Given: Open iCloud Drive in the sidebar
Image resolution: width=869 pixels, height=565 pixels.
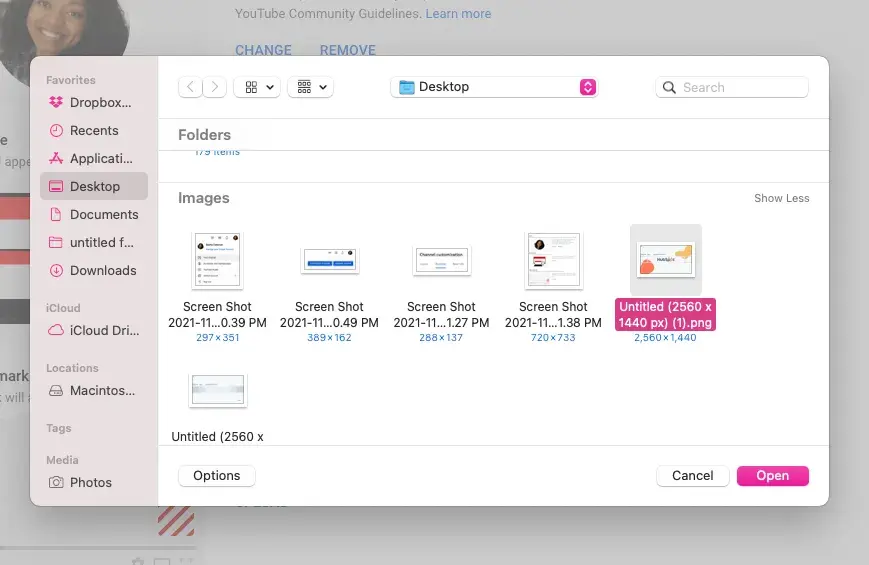Looking at the screenshot, I should point(93,330).
